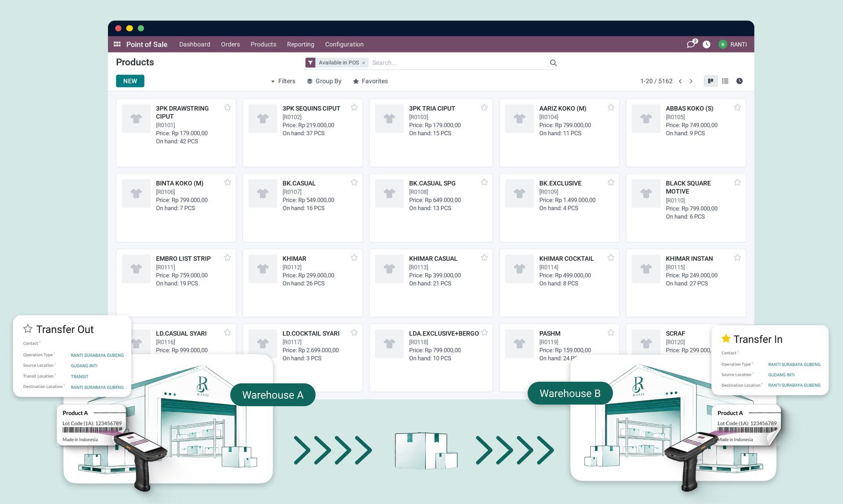Open the BLACK SQUARE MOTIVE product card
Screen dimensions: 843x504
click(686, 208)
